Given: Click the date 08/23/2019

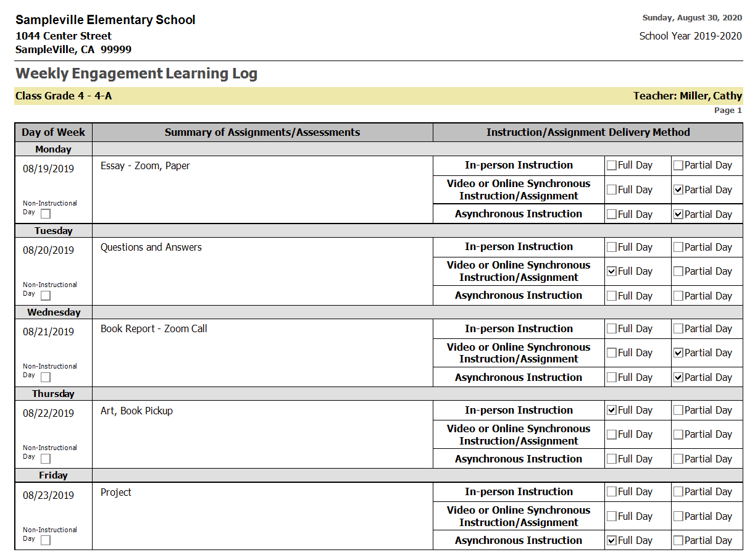Looking at the screenshot, I should [48, 495].
